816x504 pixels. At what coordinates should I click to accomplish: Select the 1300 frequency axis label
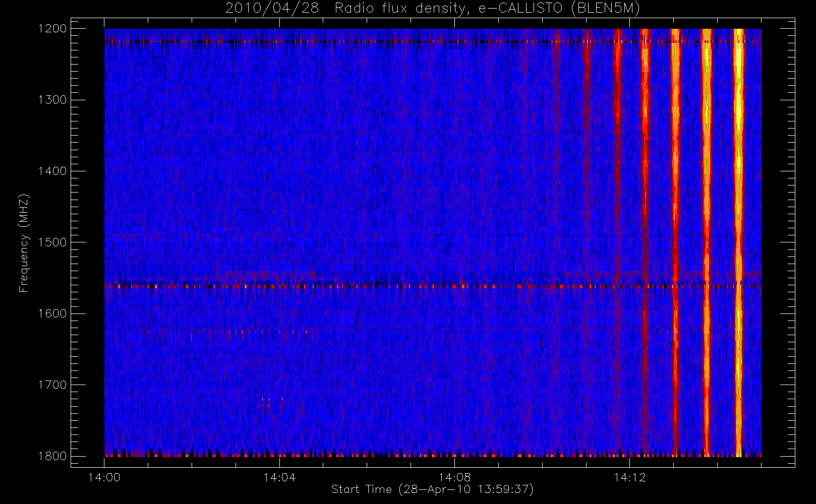52,100
